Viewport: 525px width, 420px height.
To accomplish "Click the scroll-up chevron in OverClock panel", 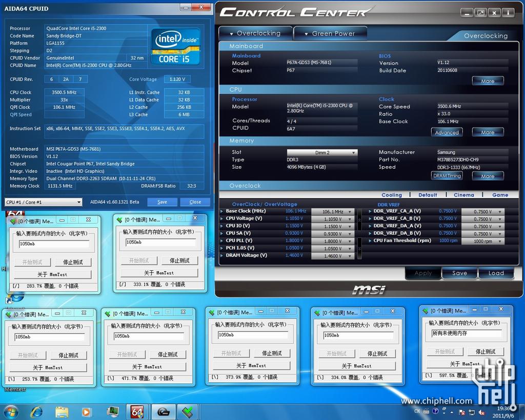I will click(x=359, y=220).
